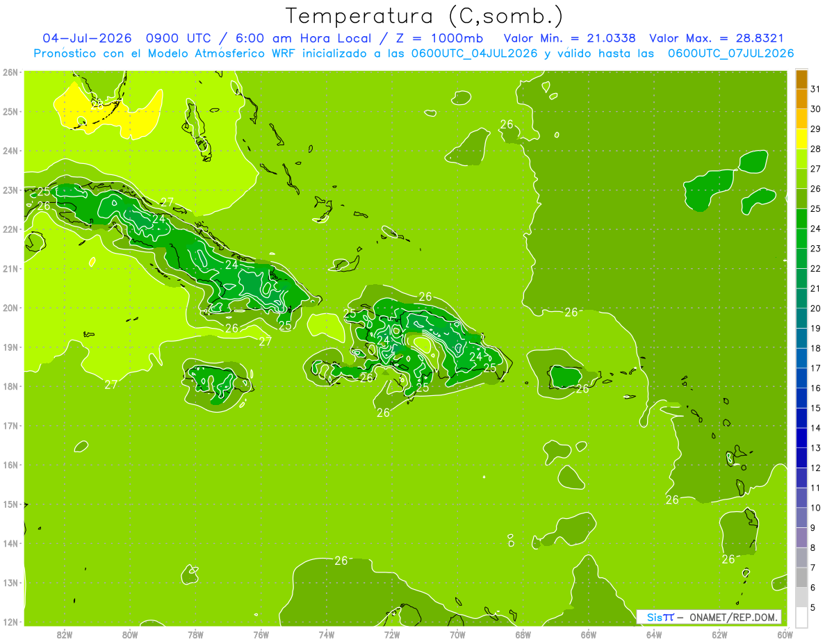The width and height of the screenshot is (834, 644).
Task: Click the '0600UTC_04JUL2026' initialization time
Action: (474, 53)
